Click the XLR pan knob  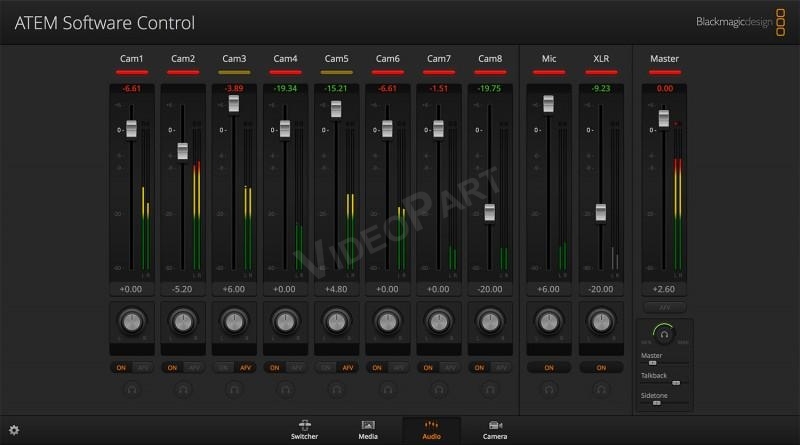point(601,322)
